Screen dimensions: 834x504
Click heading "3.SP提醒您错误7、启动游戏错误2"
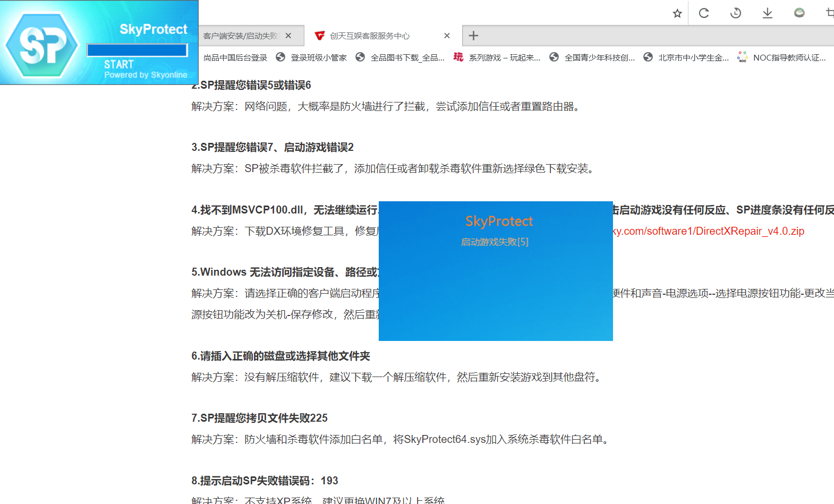click(x=273, y=147)
